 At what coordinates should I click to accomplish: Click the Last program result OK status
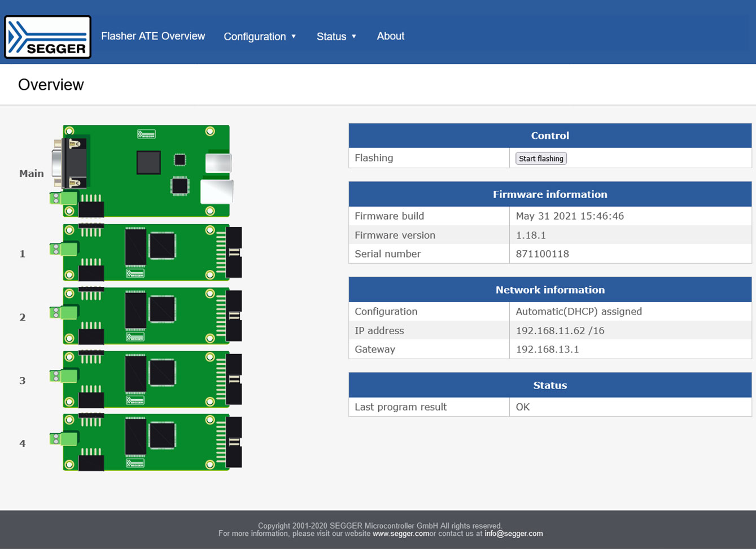[522, 407]
